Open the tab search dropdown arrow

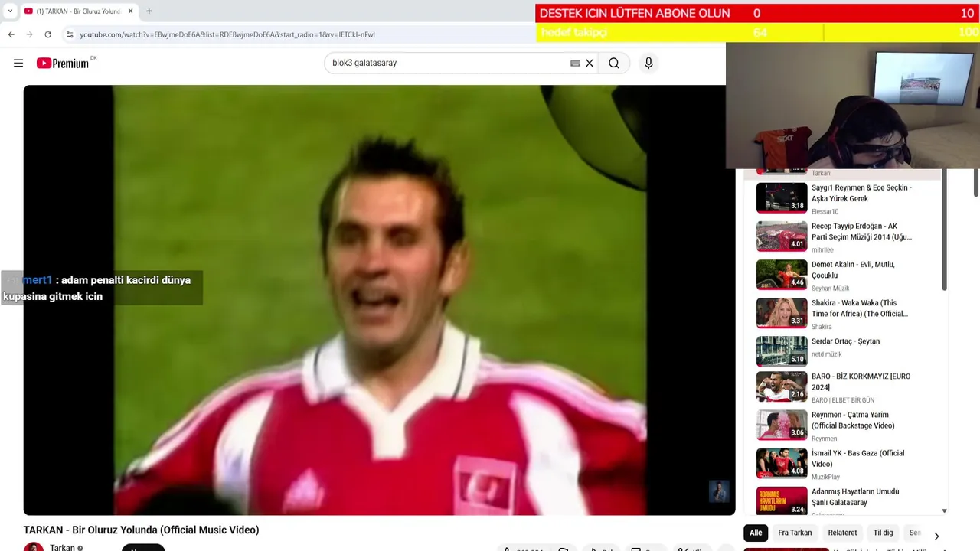click(x=10, y=11)
